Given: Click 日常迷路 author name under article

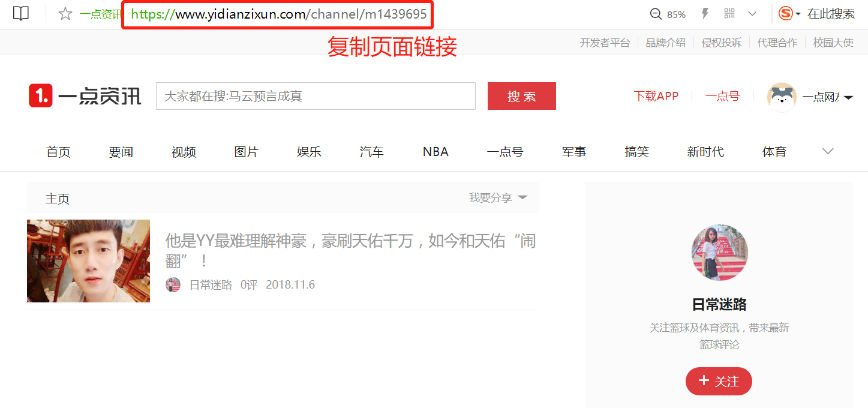Looking at the screenshot, I should (x=211, y=285).
